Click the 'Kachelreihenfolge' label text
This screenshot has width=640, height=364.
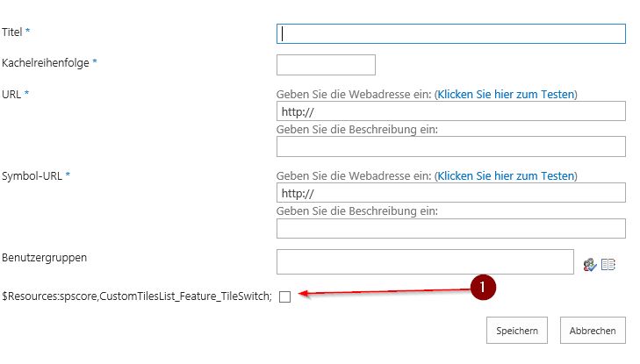46,63
